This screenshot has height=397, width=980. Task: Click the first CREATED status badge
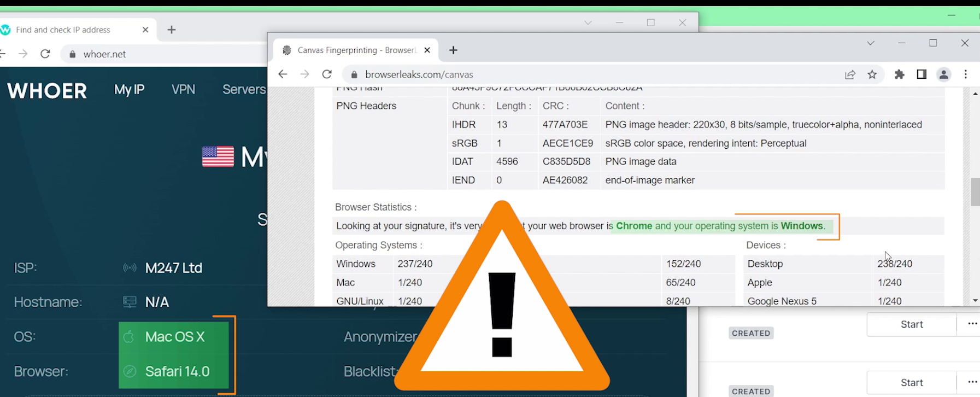(x=751, y=333)
